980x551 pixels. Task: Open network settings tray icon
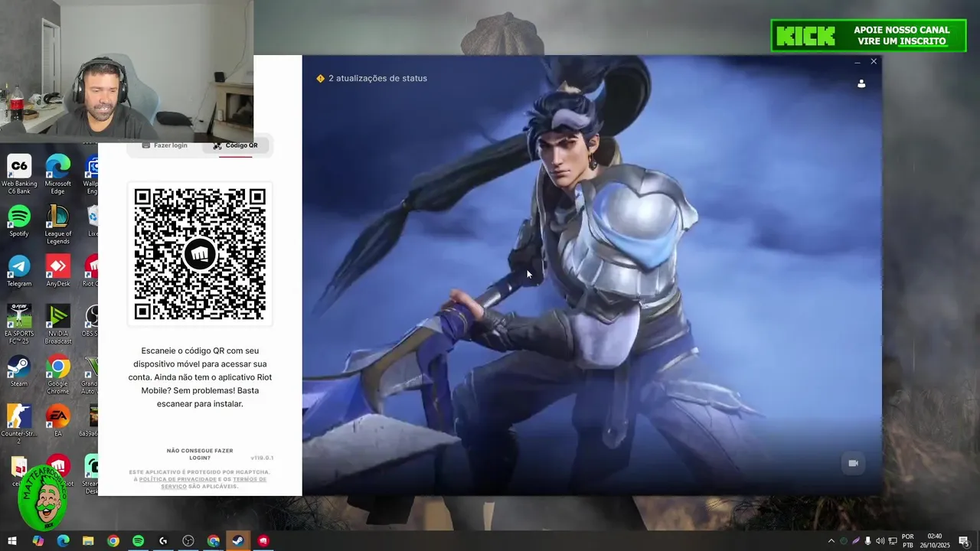tap(893, 541)
